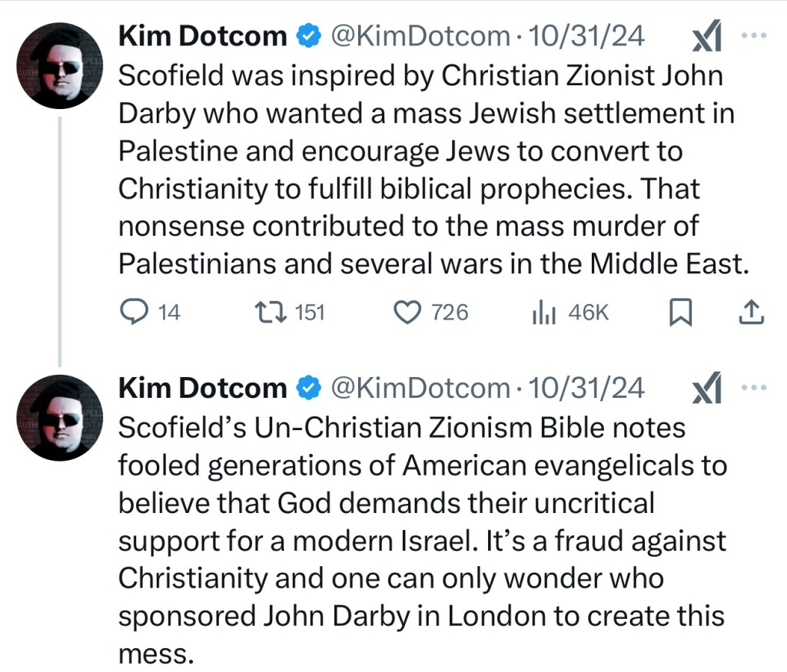
Task: Open view analytics showing 46K views
Action: [x=543, y=312]
